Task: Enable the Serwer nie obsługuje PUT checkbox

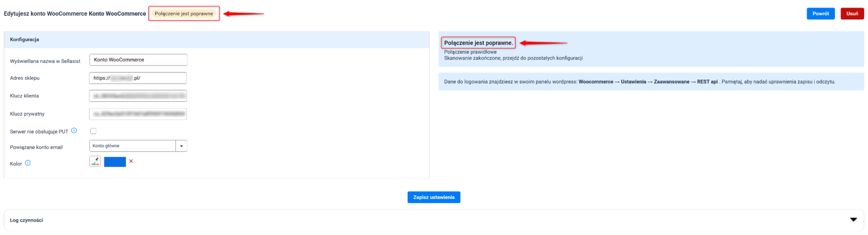Action: click(x=93, y=131)
